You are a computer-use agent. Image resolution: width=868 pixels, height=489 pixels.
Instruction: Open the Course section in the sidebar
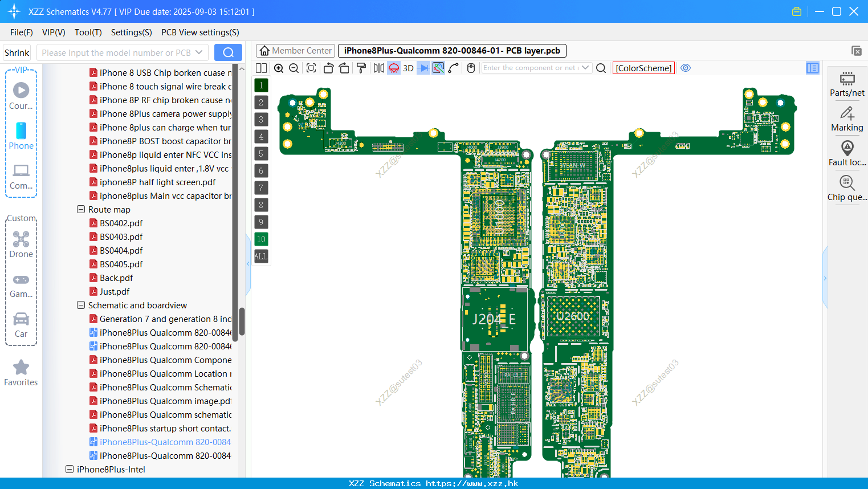pos(21,96)
